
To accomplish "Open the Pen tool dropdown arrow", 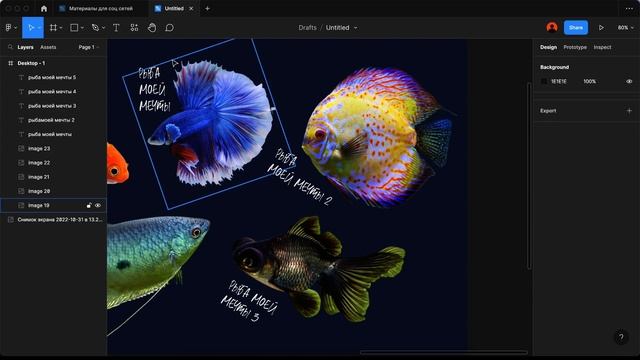I will (103, 28).
